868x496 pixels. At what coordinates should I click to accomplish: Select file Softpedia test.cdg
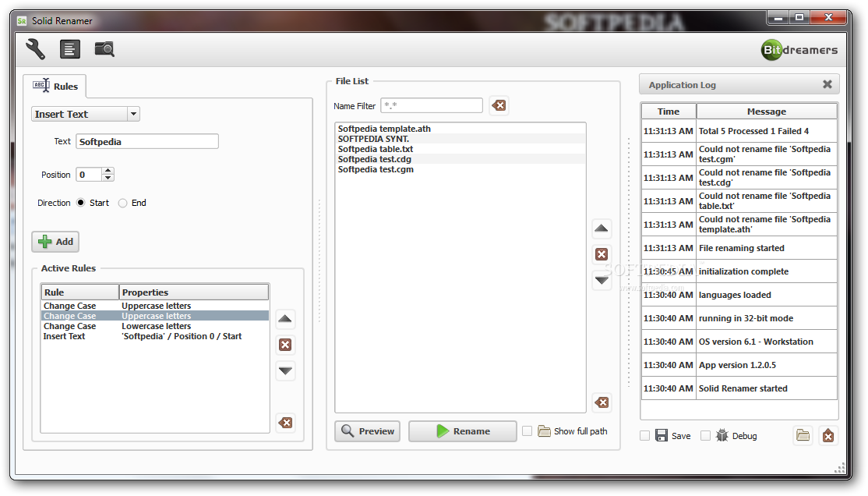click(460, 159)
